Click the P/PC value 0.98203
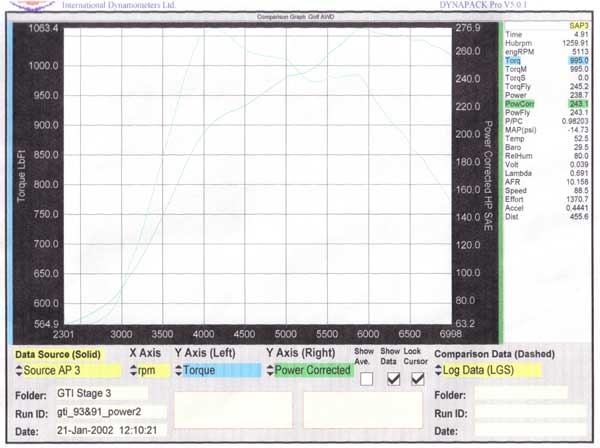Viewport: 600px width, 448px height. [575, 121]
